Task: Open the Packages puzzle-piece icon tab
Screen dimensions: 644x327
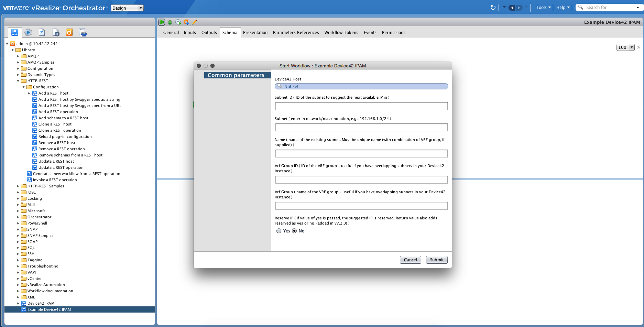Action: click(83, 32)
